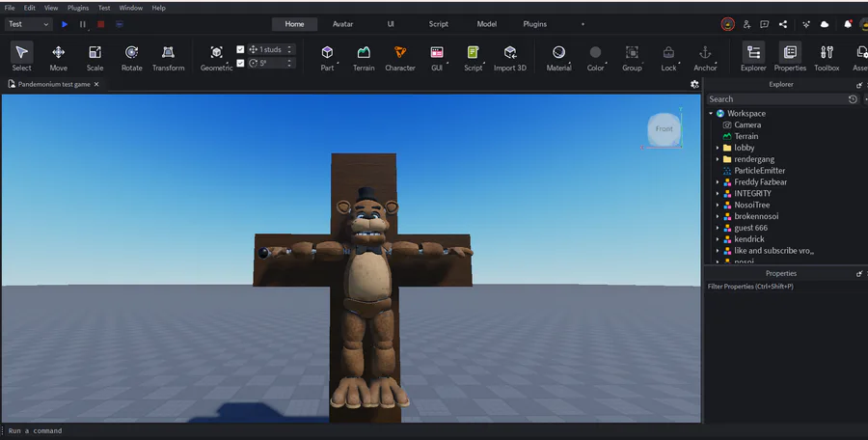
Task: Click the Front view orientation cube
Action: point(664,129)
